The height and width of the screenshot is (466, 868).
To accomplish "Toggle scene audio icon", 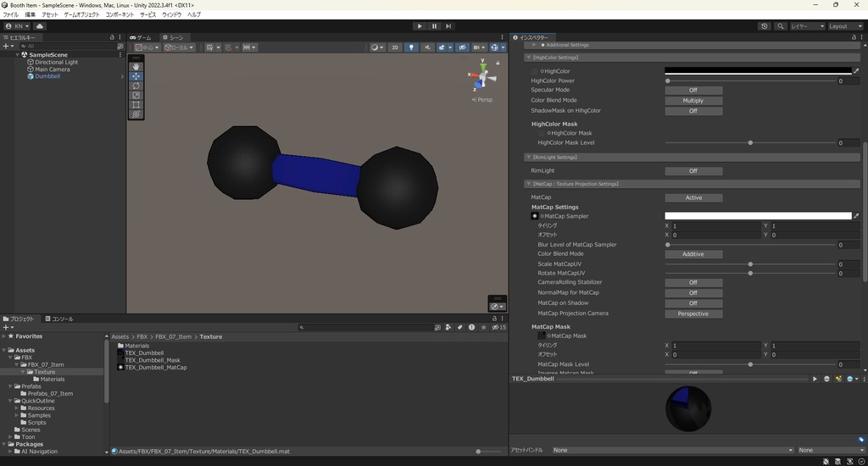I will tap(427, 47).
